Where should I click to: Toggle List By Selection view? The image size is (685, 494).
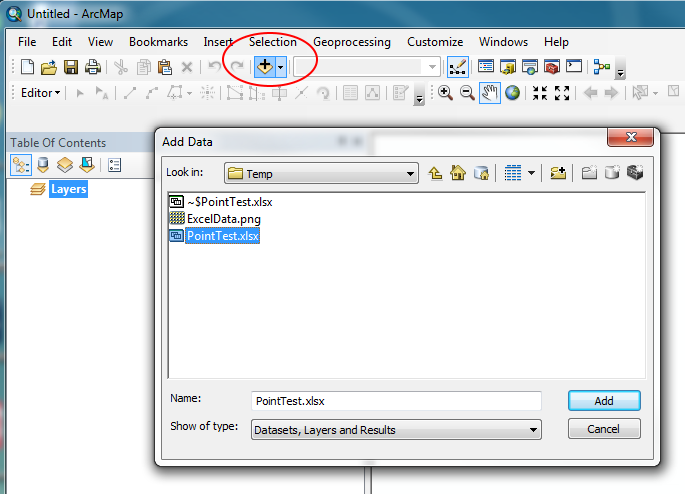87,165
